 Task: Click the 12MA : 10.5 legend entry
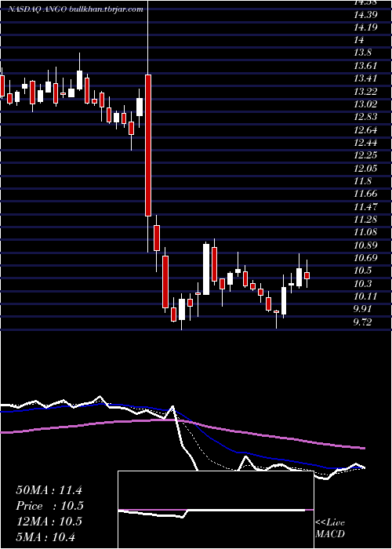point(49,522)
